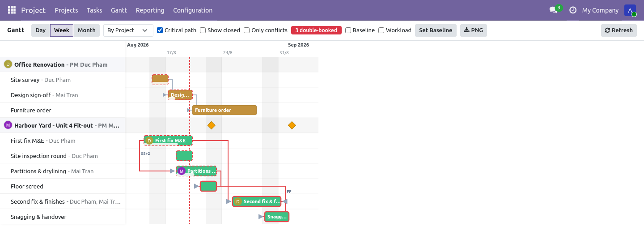The height and width of the screenshot is (235, 644).
Task: Click the Set Baseline button
Action: tap(436, 30)
